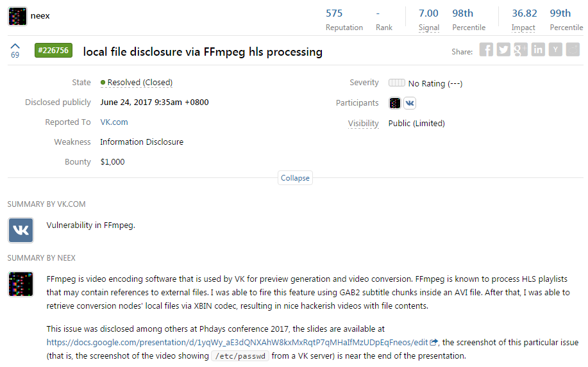
Task: Click report ID badge #226756
Action: (x=53, y=51)
